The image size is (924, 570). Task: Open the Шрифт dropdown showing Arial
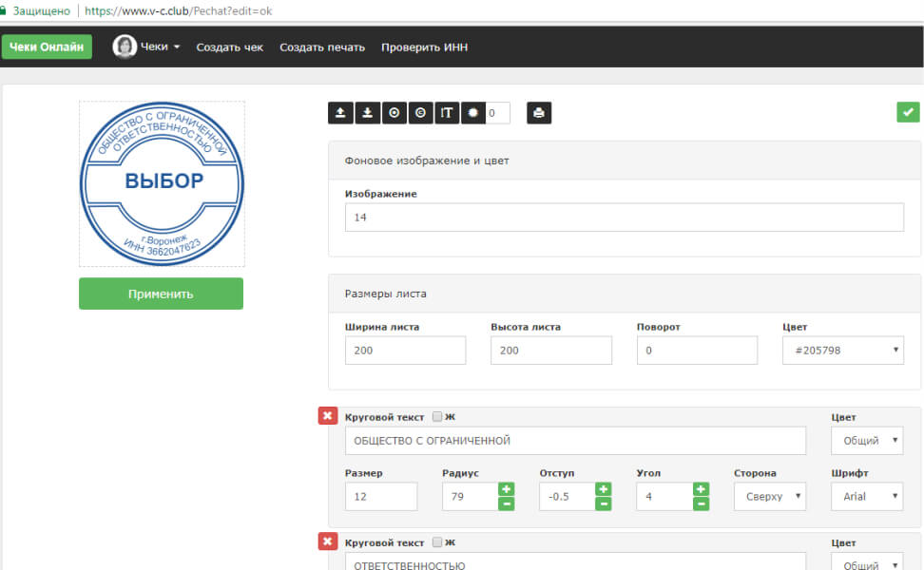867,496
